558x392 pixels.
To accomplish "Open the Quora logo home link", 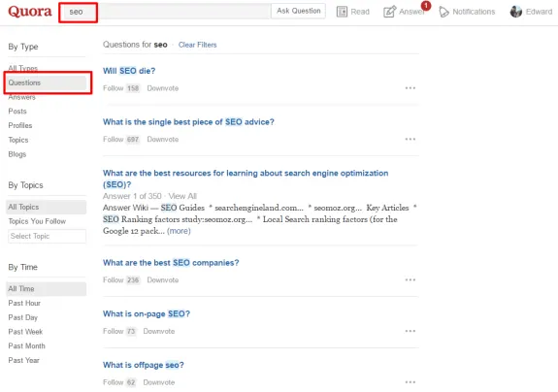I will (30, 12).
